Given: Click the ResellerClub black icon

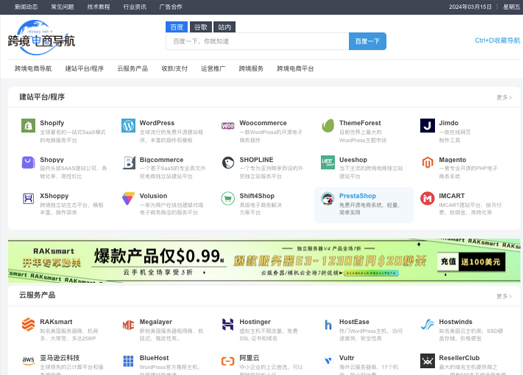Looking at the screenshot, I should (427, 361).
